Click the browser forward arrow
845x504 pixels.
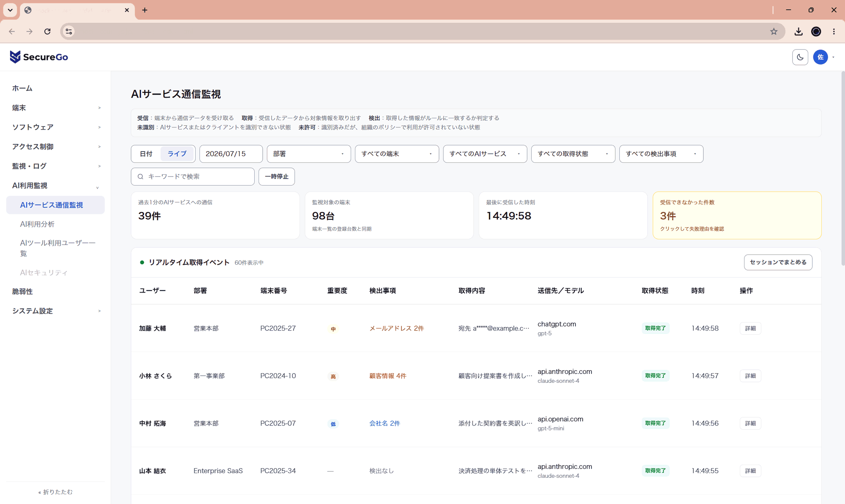pyautogui.click(x=30, y=31)
